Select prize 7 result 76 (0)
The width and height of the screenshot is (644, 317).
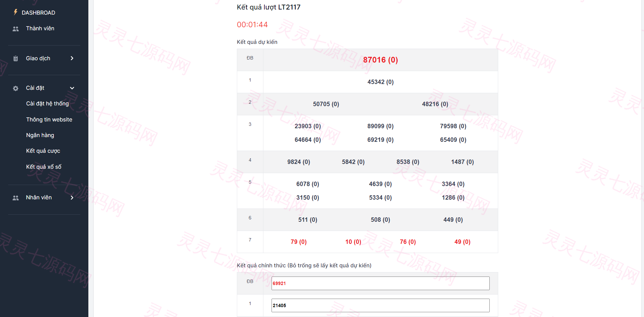coord(408,242)
